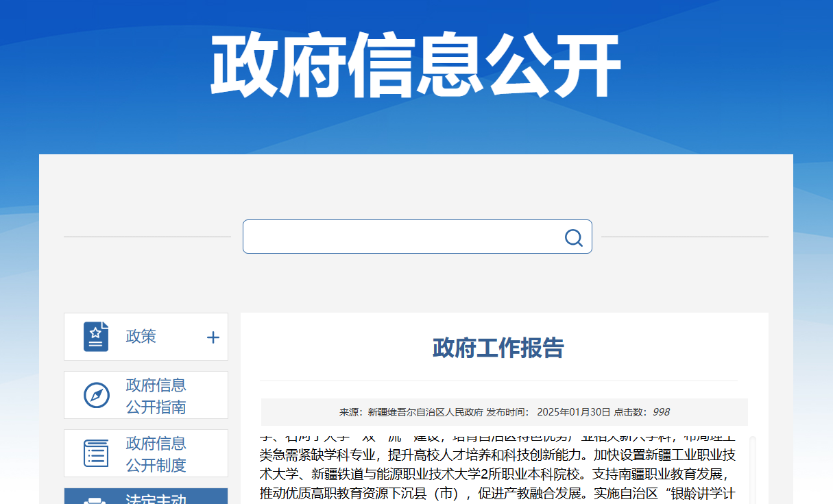Expand the 政策 section with plus sign
This screenshot has width=833, height=504.
tap(213, 337)
